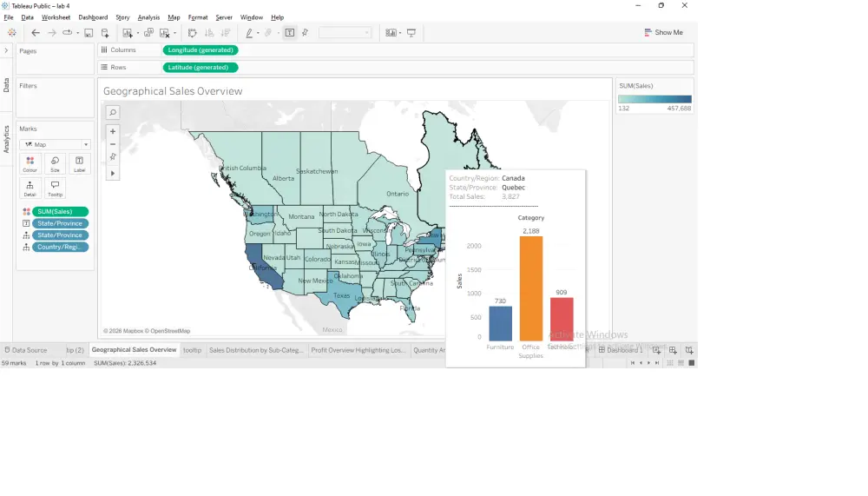Open the Analysis menu

pyautogui.click(x=148, y=17)
